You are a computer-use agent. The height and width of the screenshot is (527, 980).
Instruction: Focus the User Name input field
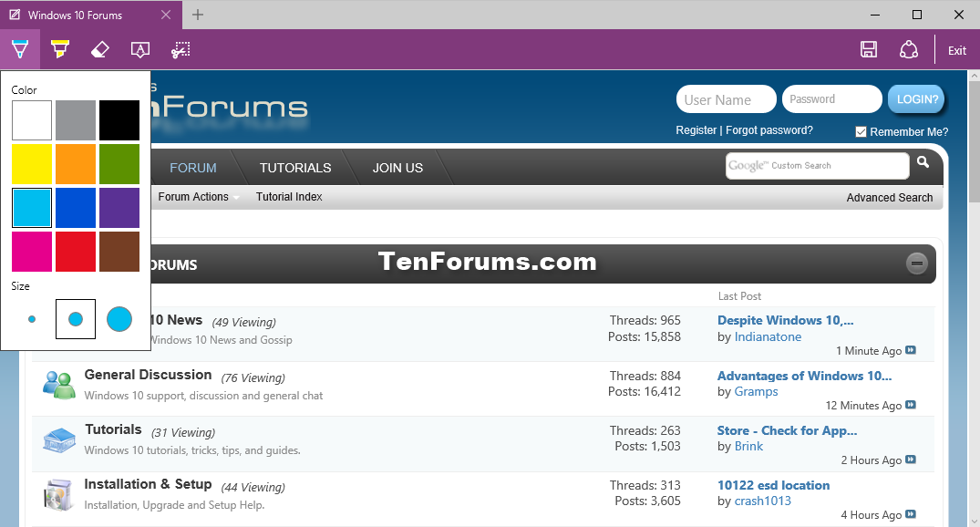727,99
